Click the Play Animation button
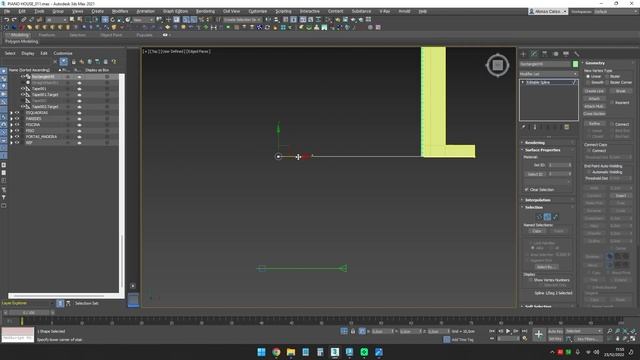Viewport: 640px width, 360px height. click(x=508, y=331)
